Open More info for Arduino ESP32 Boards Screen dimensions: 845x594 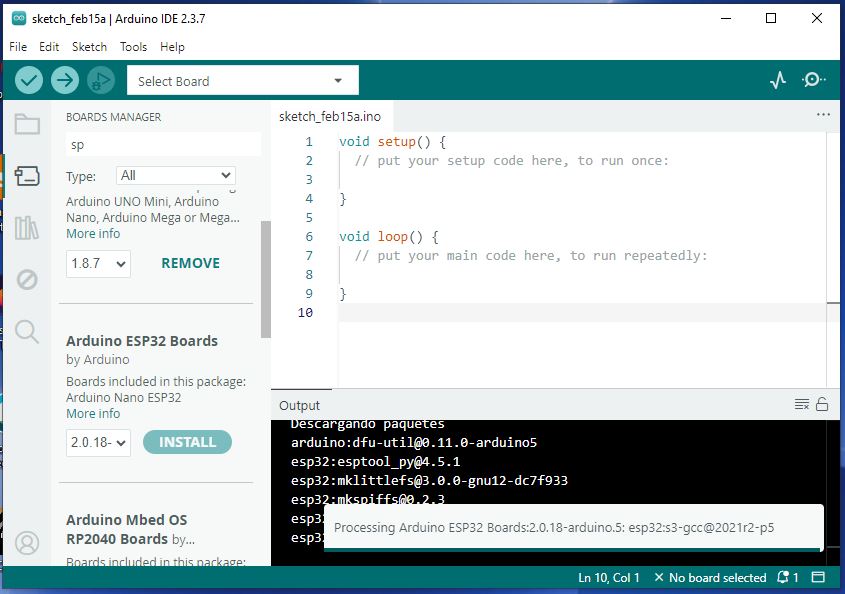92,413
